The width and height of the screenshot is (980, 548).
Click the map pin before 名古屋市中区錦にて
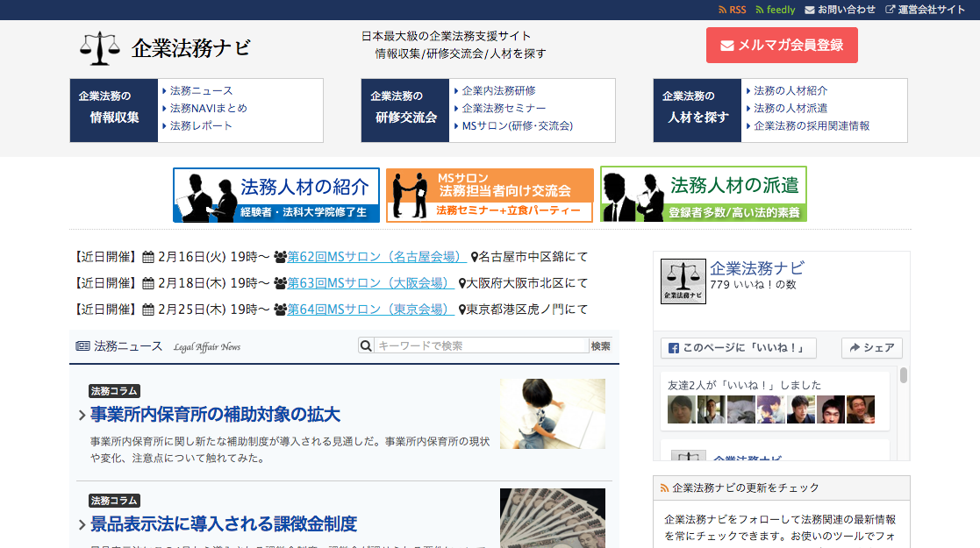click(475, 257)
